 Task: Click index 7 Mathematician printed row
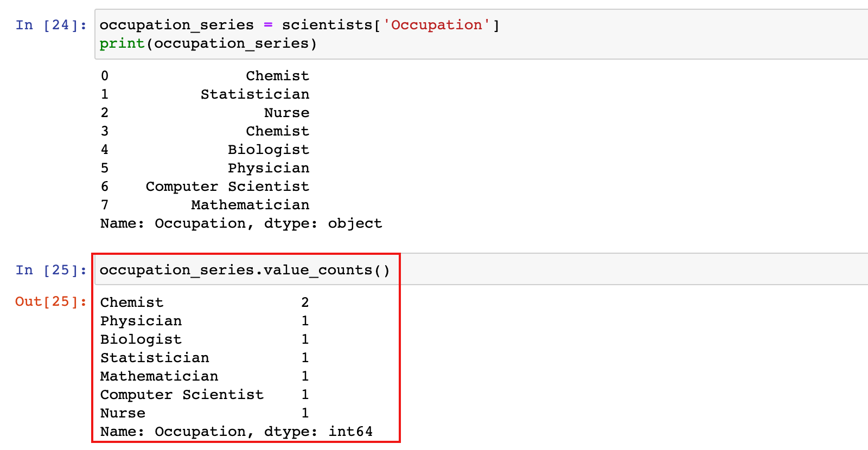coord(205,205)
